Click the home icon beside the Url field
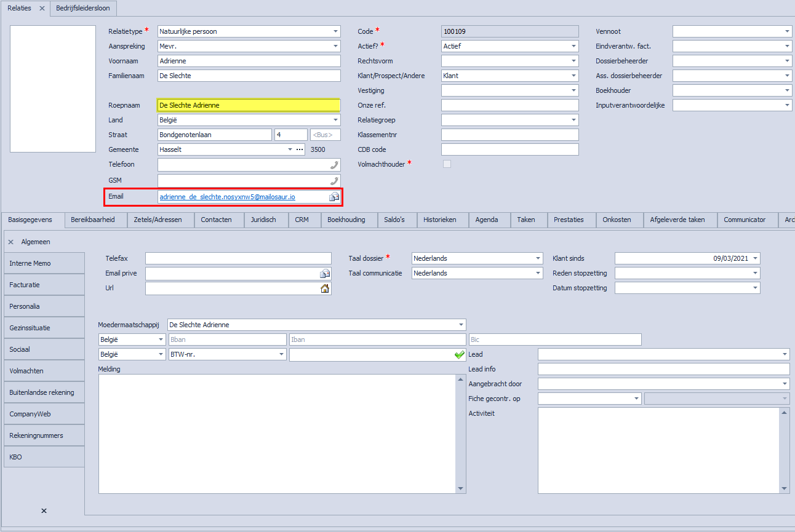Image resolution: width=795 pixels, height=532 pixels. [325, 288]
